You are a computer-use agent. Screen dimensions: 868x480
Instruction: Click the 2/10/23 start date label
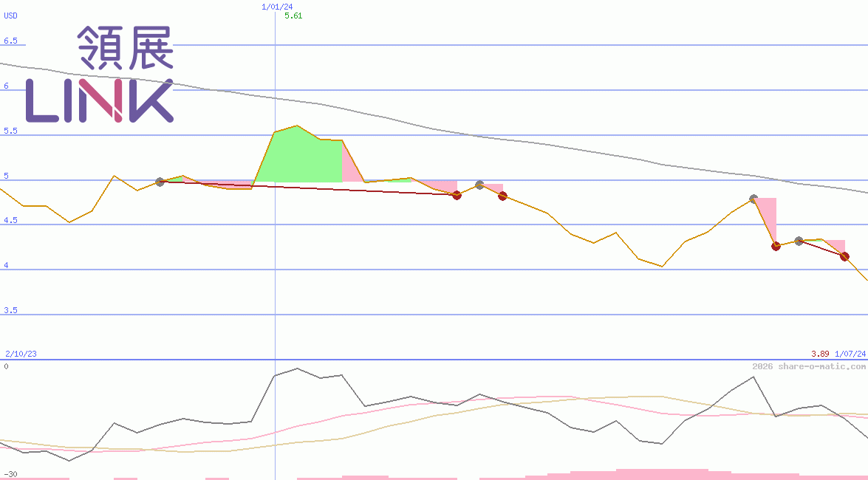click(21, 354)
